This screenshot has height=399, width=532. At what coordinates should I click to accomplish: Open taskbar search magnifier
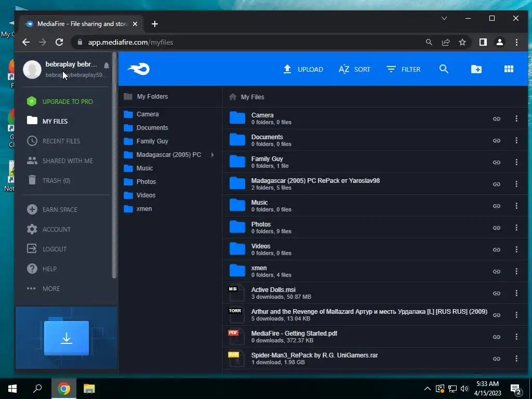pos(37,389)
